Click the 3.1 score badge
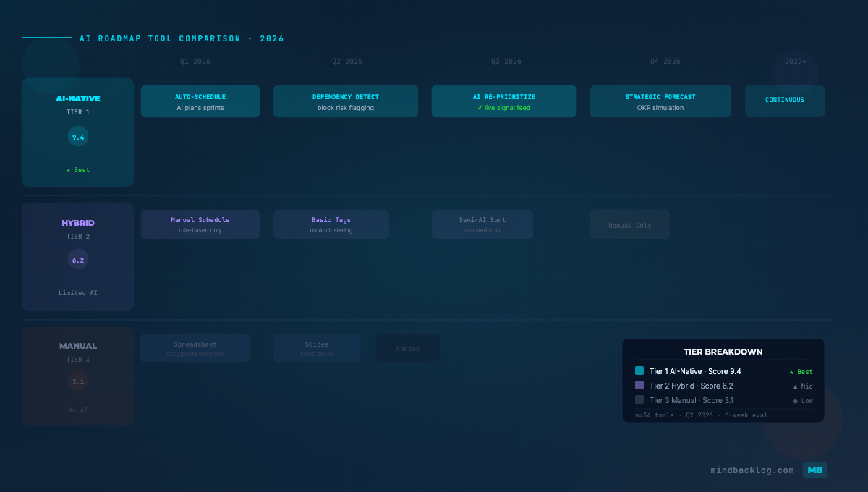This screenshot has width=868, height=492. [x=78, y=381]
